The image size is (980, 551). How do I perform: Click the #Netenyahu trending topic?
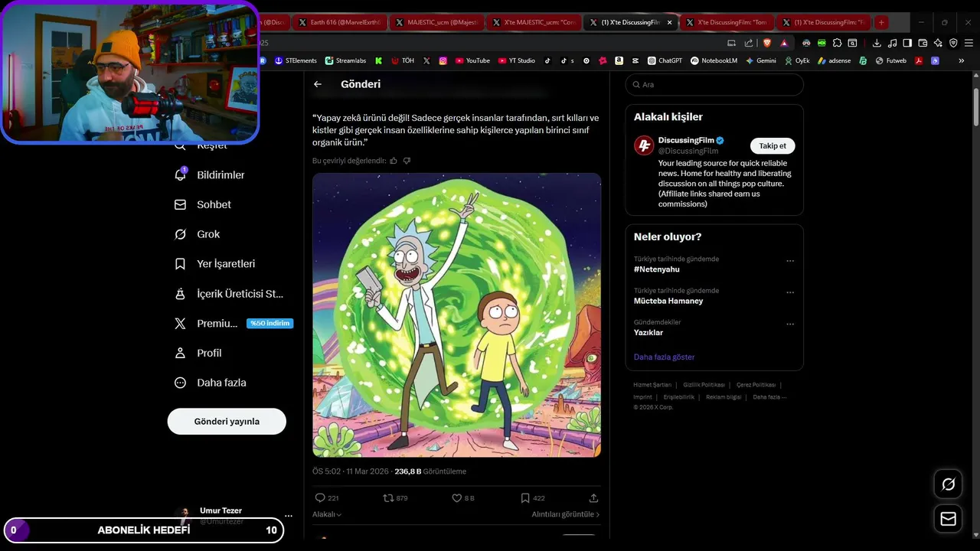click(657, 269)
